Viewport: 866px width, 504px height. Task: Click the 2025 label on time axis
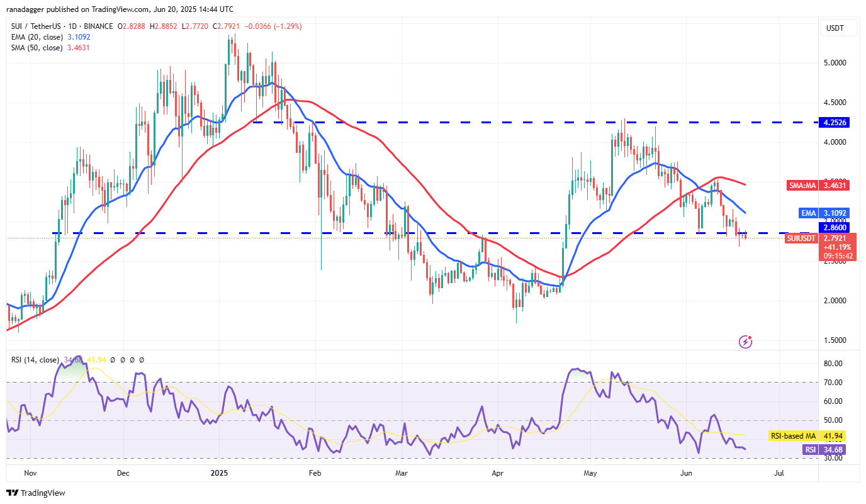pos(220,472)
